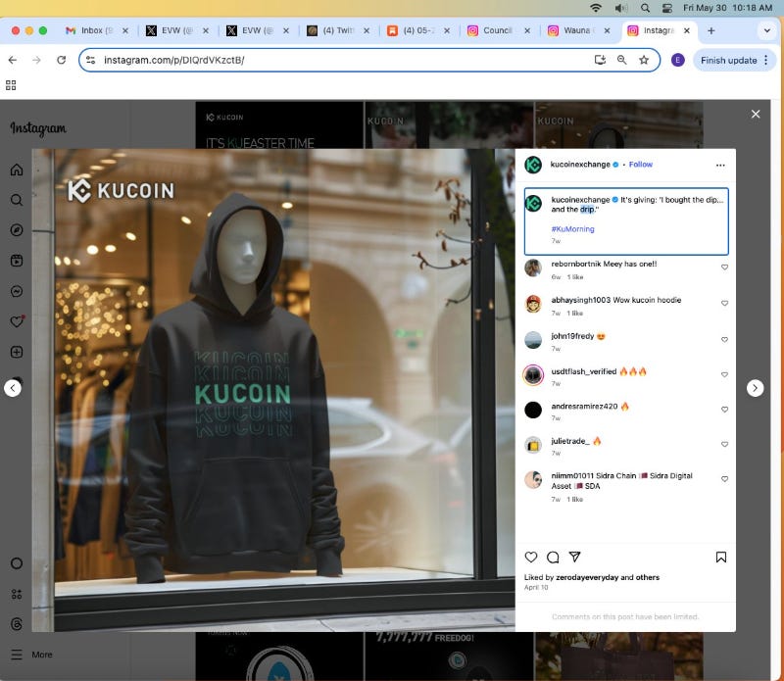Like abhaysingh1003's comment
Screen dimensions: 784x681
coord(724,303)
